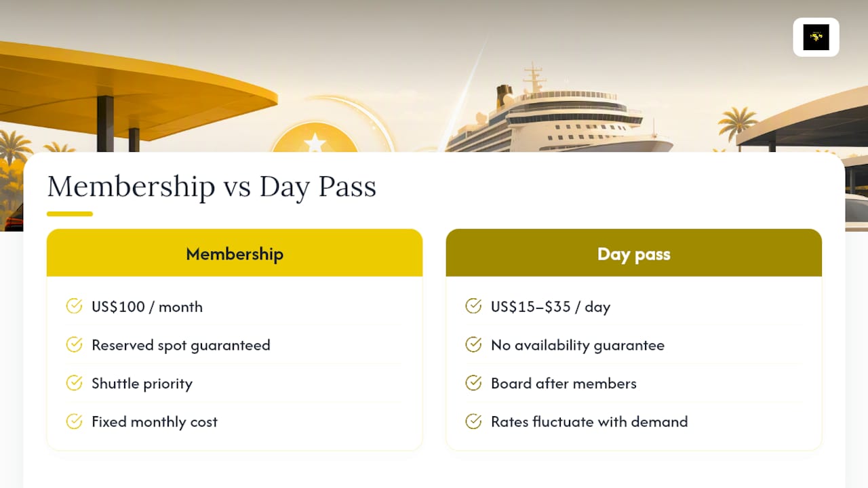This screenshot has height=488, width=868.
Task: Click the logo icon in top-right corner
Action: [816, 37]
